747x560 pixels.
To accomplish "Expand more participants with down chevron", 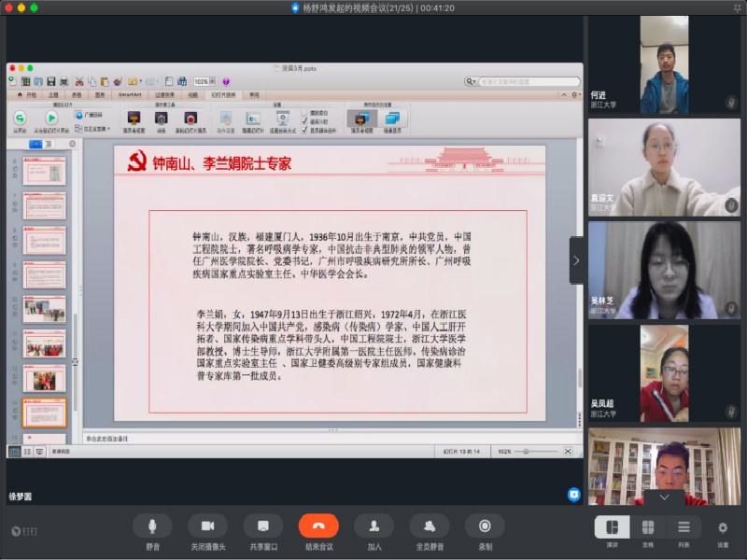I will pos(664,497).
